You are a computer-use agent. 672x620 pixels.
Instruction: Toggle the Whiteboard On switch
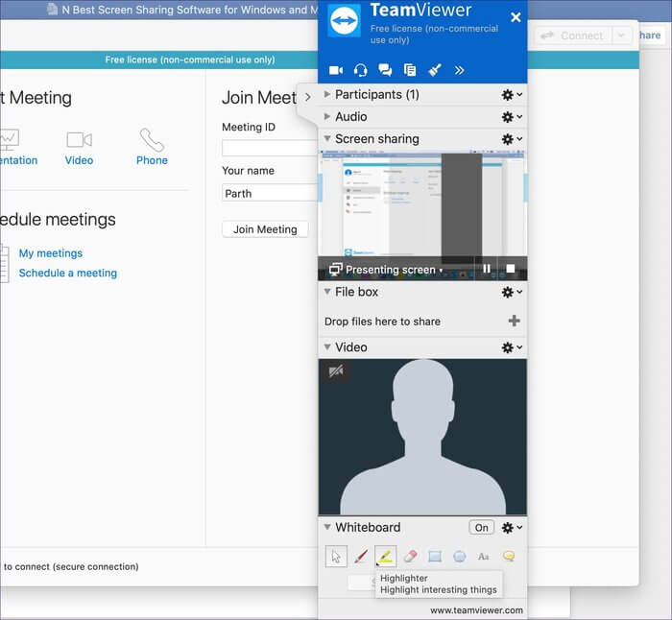(481, 528)
